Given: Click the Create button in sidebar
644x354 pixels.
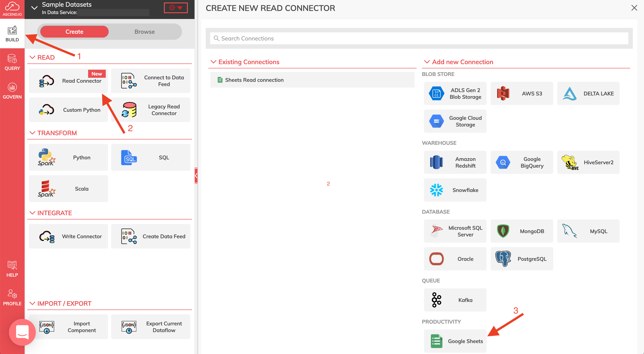Looking at the screenshot, I should (74, 31).
